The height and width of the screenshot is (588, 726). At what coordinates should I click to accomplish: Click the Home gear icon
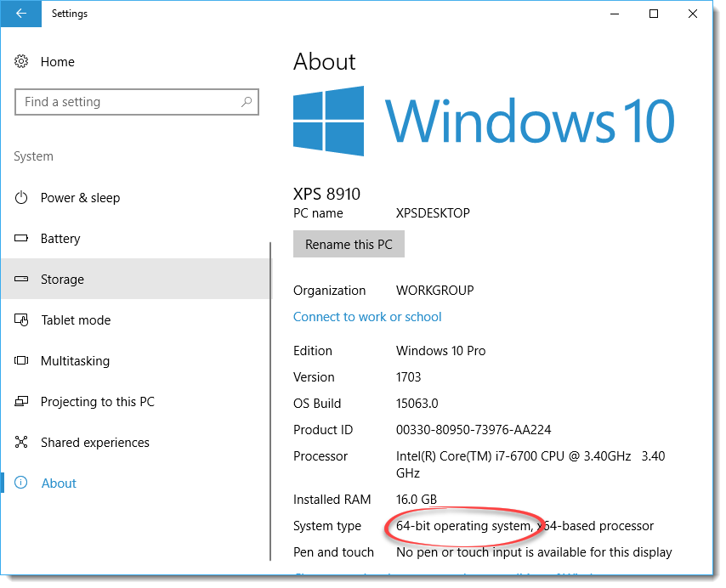click(x=22, y=61)
